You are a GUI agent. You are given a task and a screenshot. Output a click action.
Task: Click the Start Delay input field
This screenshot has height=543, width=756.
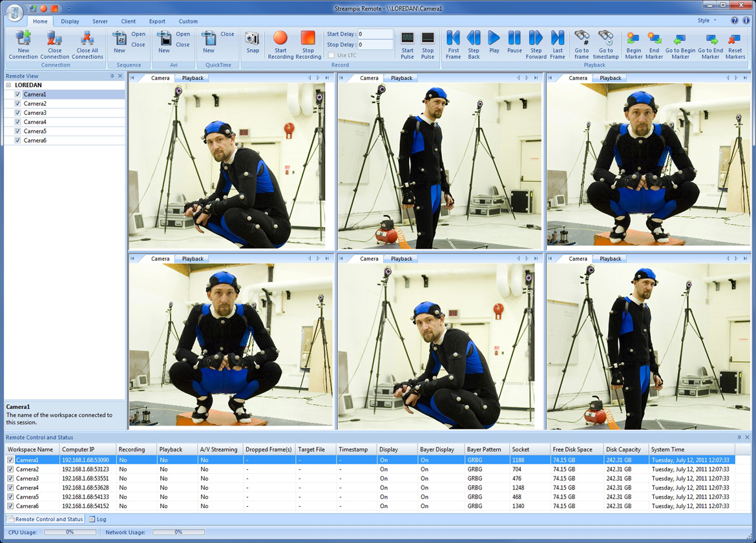[375, 34]
